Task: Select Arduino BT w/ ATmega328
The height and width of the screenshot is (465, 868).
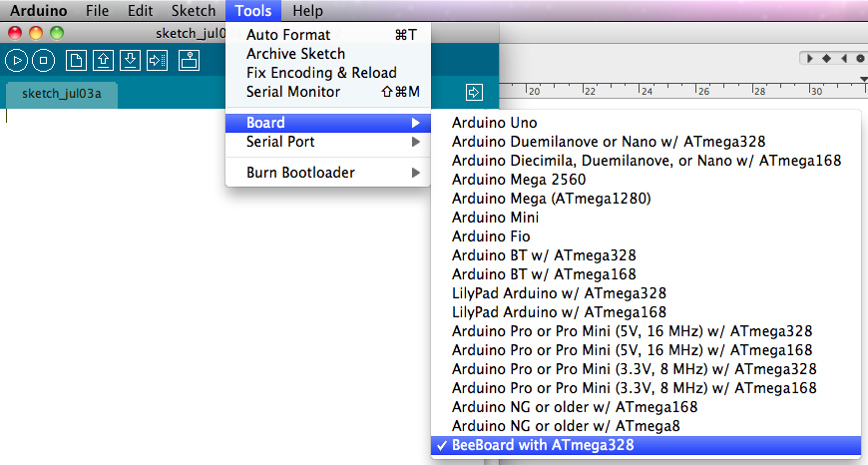Action: click(x=647, y=255)
